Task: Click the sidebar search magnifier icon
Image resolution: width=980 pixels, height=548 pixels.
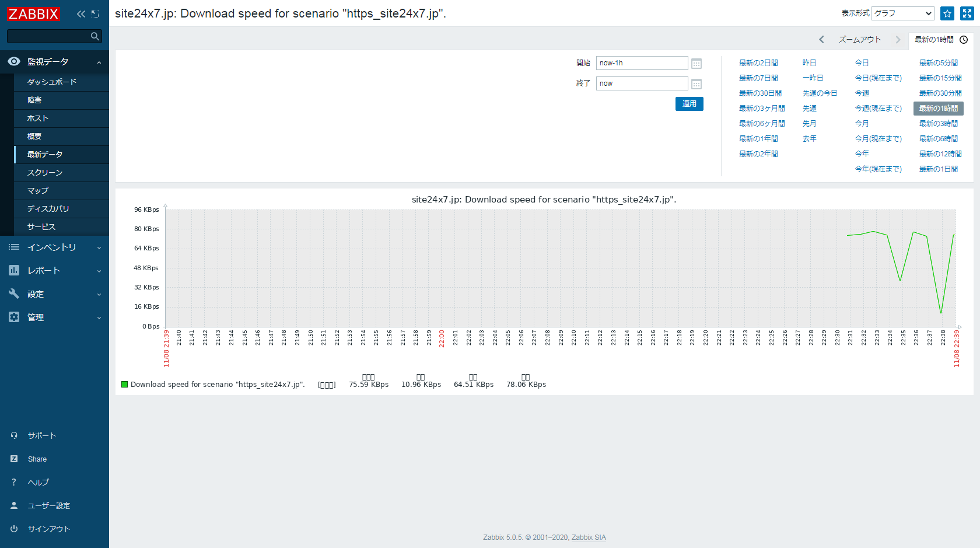Action: click(x=95, y=36)
